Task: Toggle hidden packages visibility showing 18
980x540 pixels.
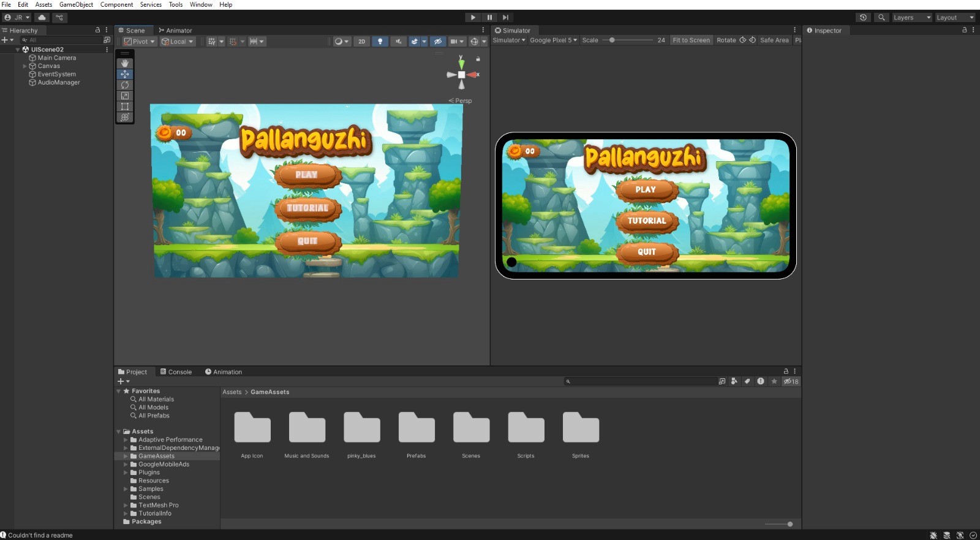Action: point(791,381)
